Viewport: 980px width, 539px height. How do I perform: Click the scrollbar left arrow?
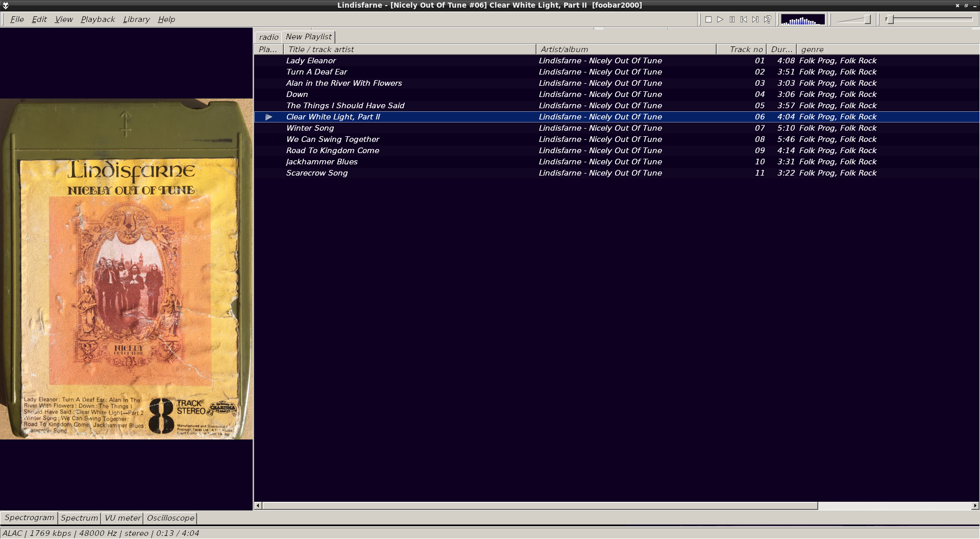tap(258, 506)
